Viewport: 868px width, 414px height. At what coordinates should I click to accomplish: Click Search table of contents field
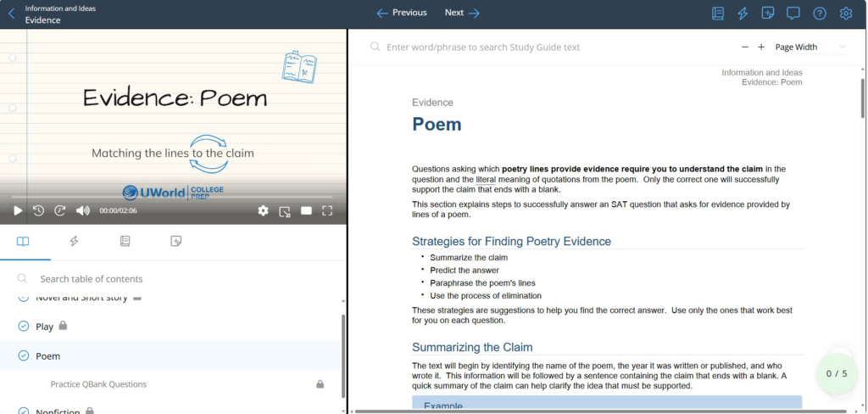[171, 279]
